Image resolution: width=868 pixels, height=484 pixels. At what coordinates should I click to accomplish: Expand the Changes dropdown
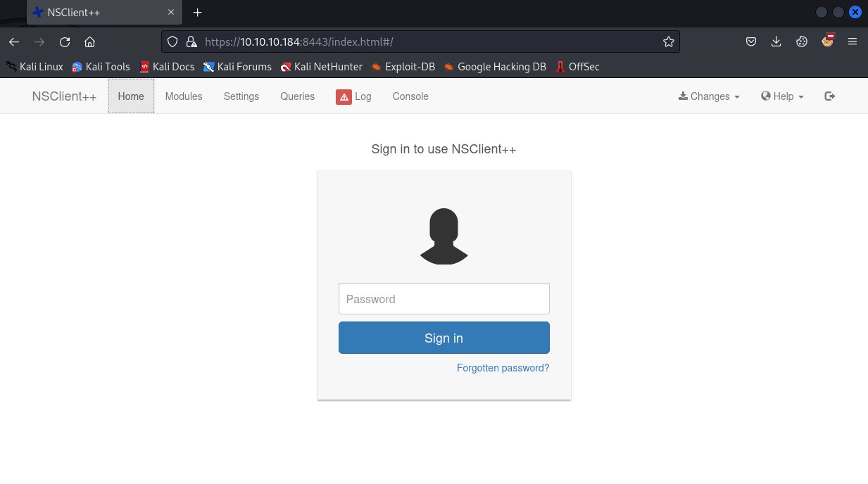tap(708, 96)
